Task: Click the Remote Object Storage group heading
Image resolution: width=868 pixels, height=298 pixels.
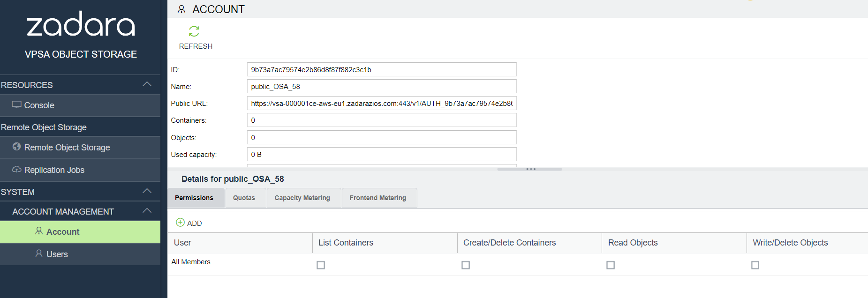Action: (44, 127)
